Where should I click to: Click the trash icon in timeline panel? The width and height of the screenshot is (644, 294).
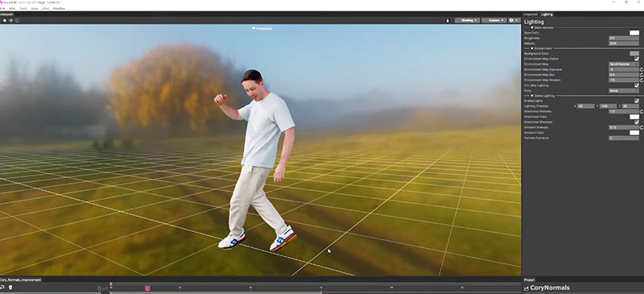(10, 288)
